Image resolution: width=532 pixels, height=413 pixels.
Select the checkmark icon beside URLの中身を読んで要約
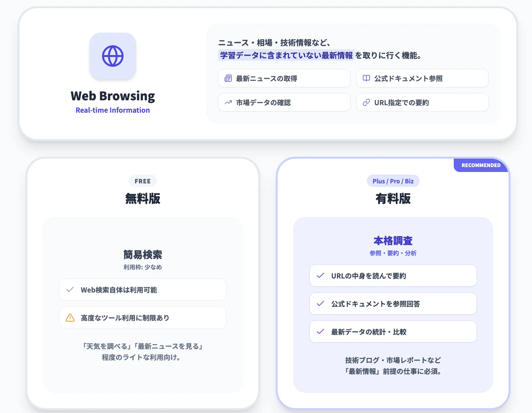[x=320, y=275]
